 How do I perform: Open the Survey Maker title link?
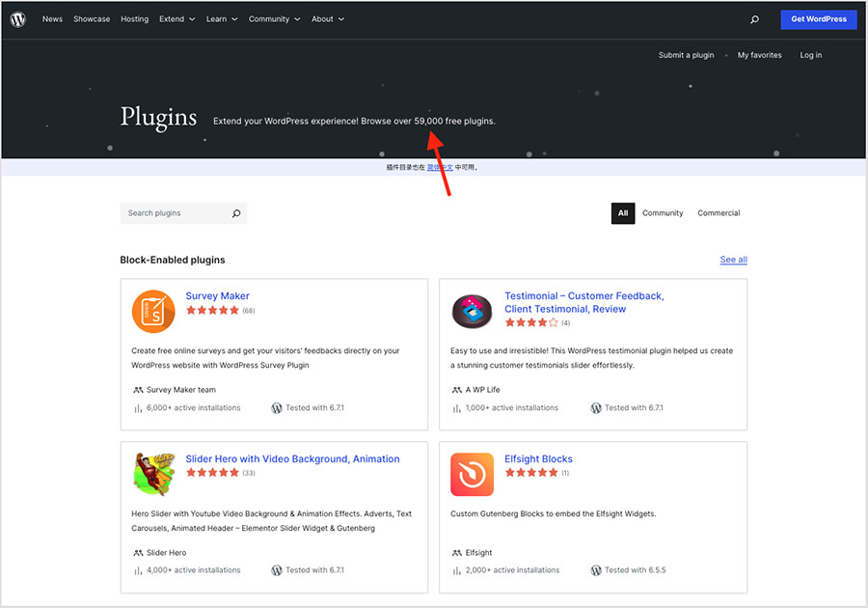[x=218, y=296]
